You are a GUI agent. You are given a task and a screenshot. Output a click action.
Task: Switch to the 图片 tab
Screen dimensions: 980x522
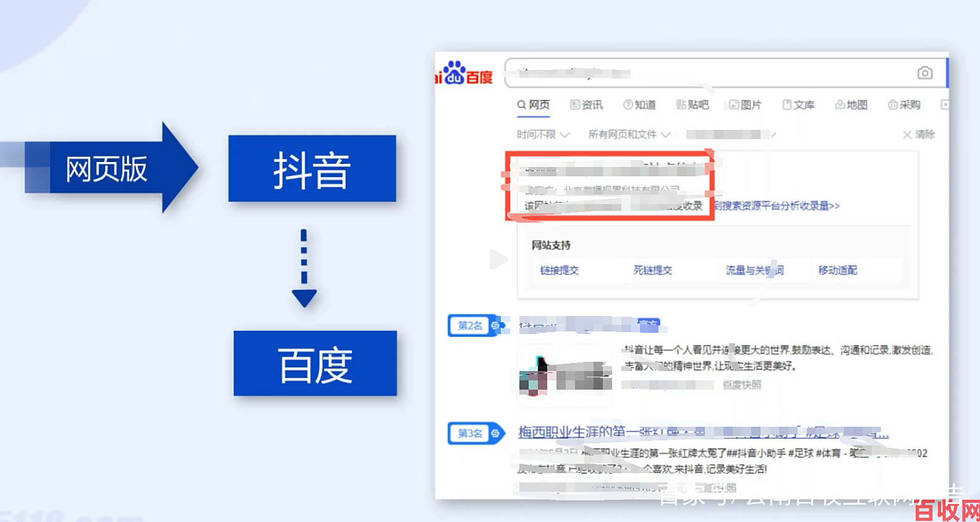click(x=745, y=105)
